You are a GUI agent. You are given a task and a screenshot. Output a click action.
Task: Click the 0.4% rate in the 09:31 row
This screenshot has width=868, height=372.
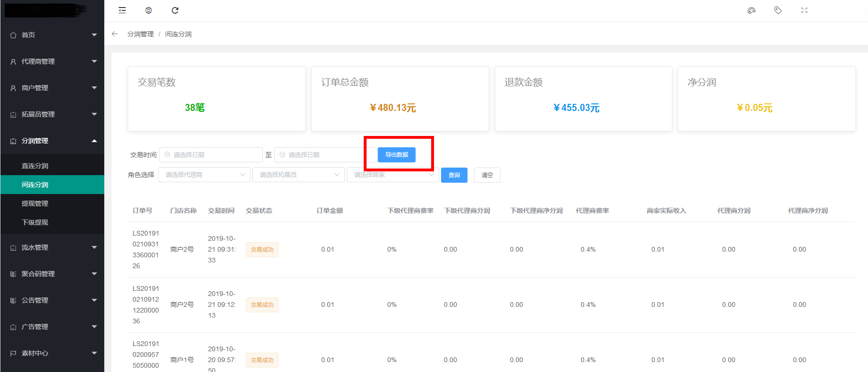[588, 249]
